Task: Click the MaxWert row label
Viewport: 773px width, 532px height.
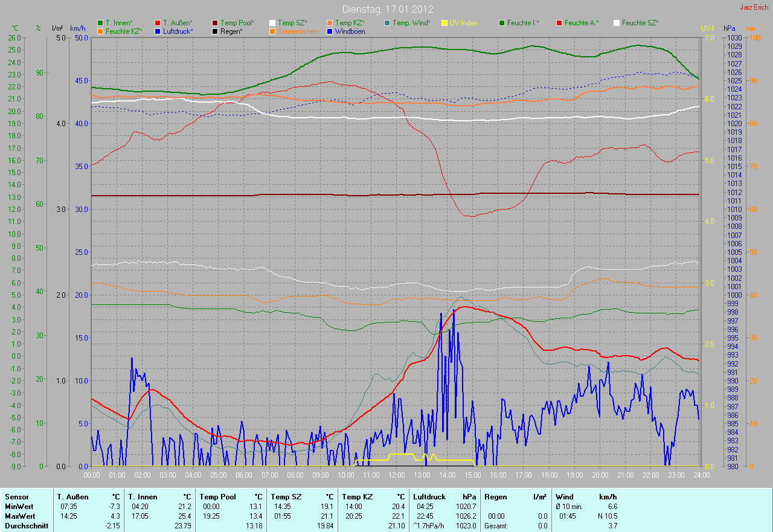Action: pos(20,516)
